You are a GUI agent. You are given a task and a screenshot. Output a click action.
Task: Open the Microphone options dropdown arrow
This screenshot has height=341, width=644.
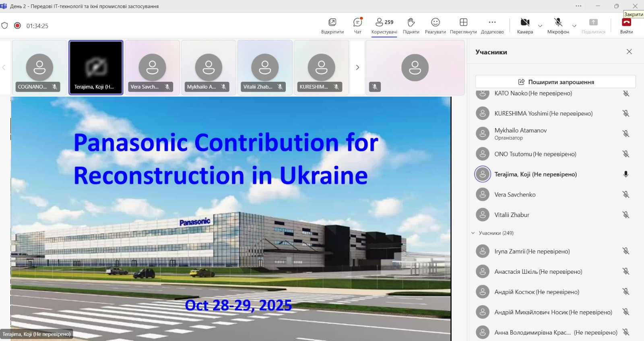[x=574, y=26]
